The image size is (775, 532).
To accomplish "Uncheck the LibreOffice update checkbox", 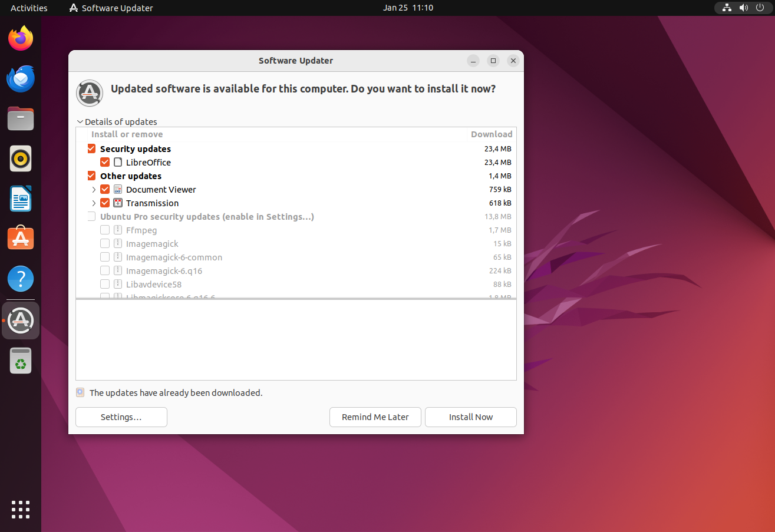I will tap(105, 162).
